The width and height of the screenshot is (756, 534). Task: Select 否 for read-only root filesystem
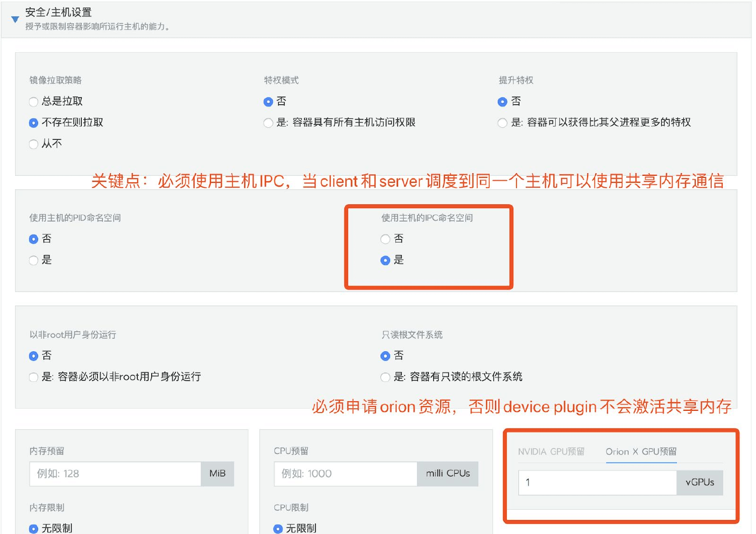pos(385,356)
